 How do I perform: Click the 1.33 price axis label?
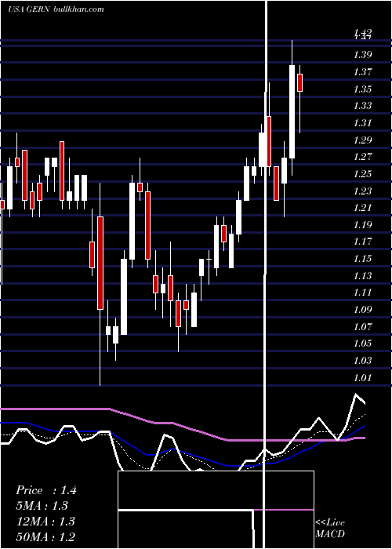[362, 105]
